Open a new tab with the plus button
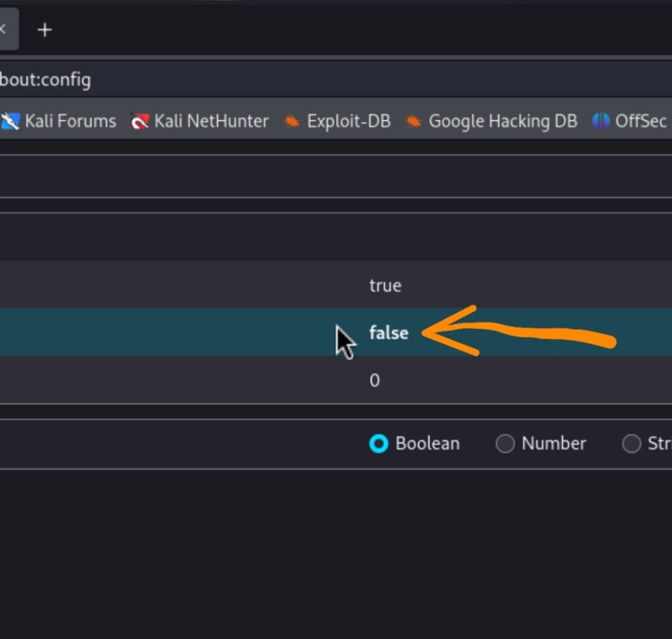672x639 pixels. (44, 30)
